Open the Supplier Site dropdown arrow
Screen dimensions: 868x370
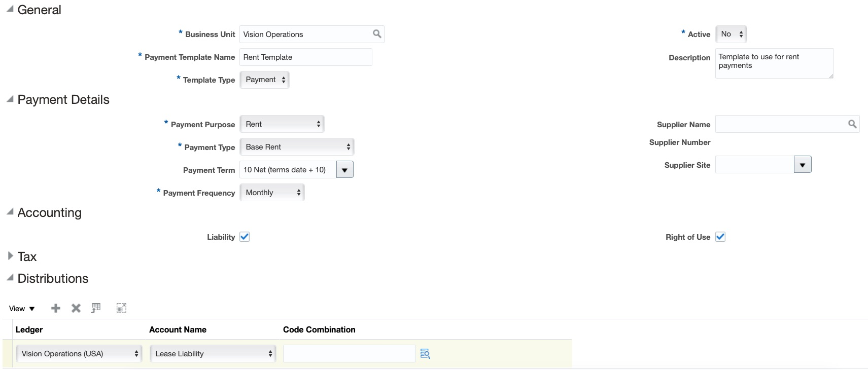803,165
